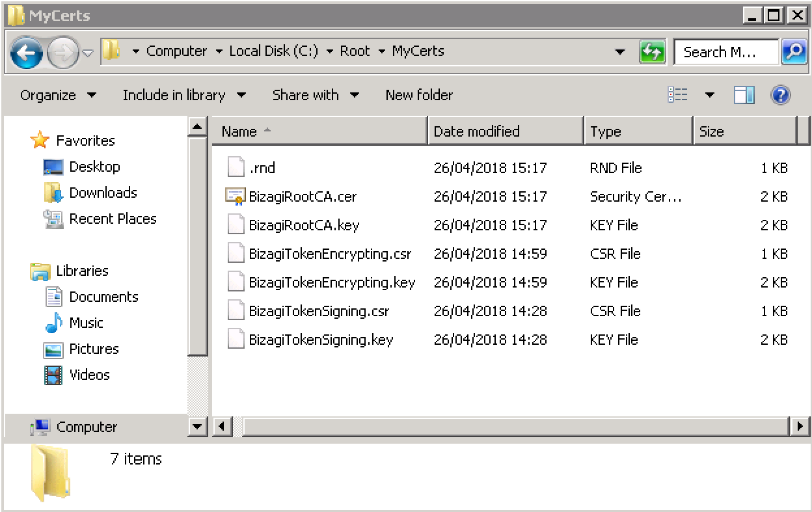812x512 pixels.
Task: Click the Forward navigation arrow button
Action: (63, 52)
